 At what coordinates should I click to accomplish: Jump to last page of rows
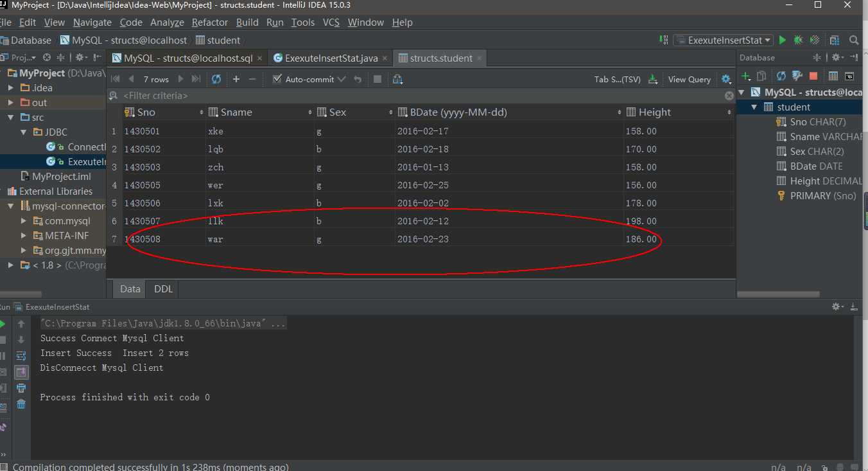196,79
